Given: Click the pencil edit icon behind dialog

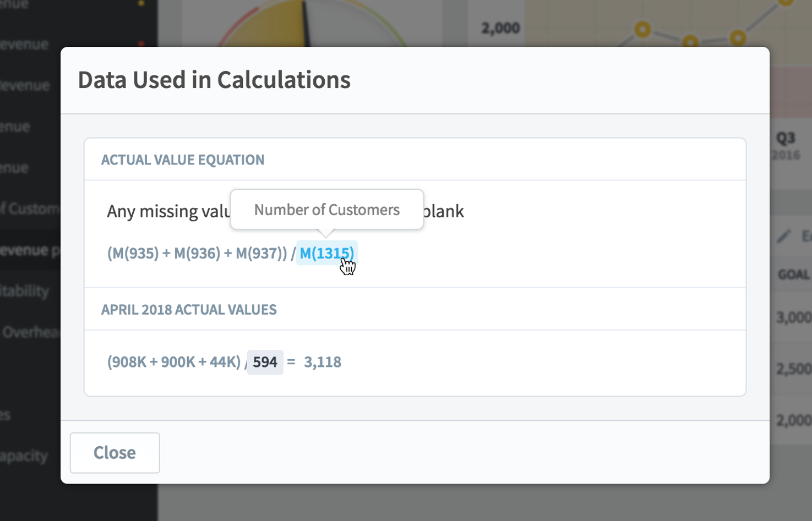Looking at the screenshot, I should click(x=783, y=237).
